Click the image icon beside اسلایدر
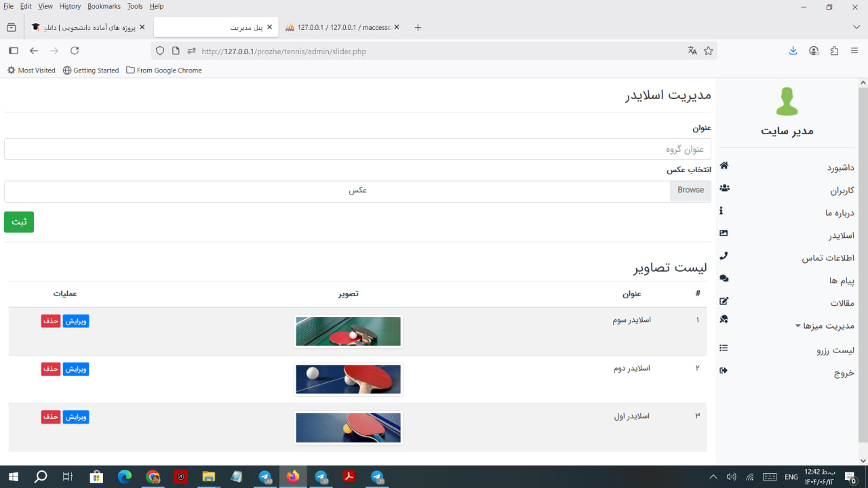Screen dimensions: 868x488 [724, 233]
